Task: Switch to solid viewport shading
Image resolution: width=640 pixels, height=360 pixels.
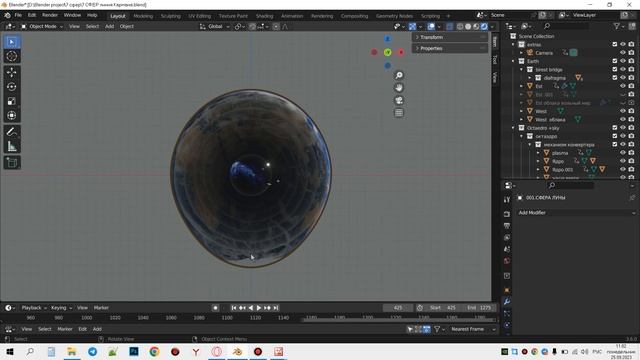Action: tap(468, 27)
